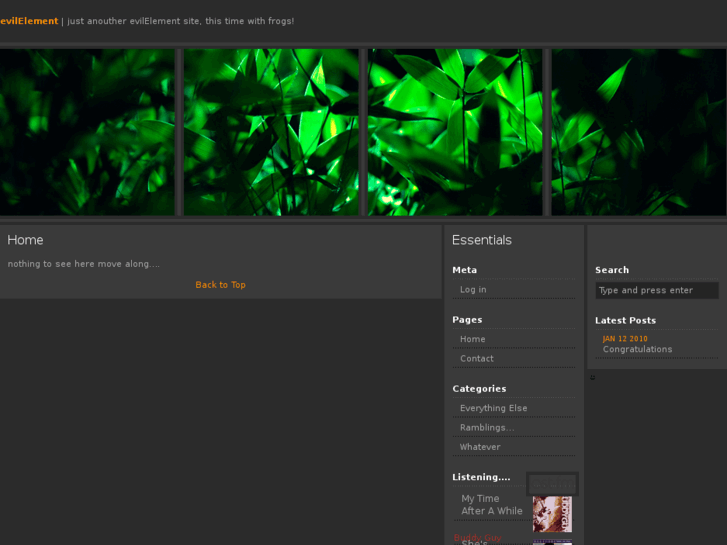Click the third bright leaves header image
This screenshot has width=727, height=545.
pyautogui.click(x=455, y=132)
